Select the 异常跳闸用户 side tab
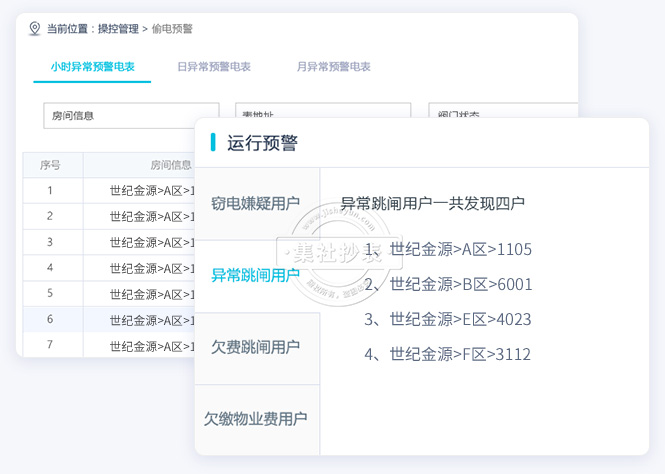 click(x=256, y=275)
